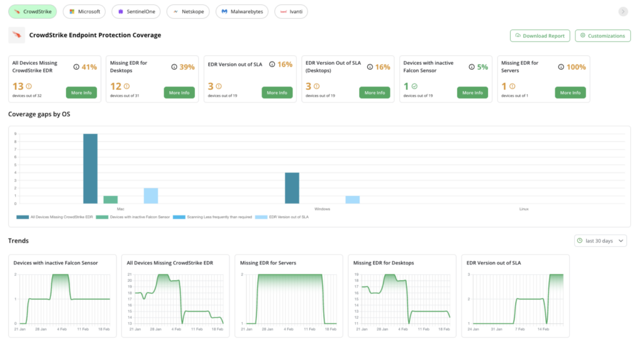Click the Download Report button
The height and width of the screenshot is (341, 644).
[540, 36]
